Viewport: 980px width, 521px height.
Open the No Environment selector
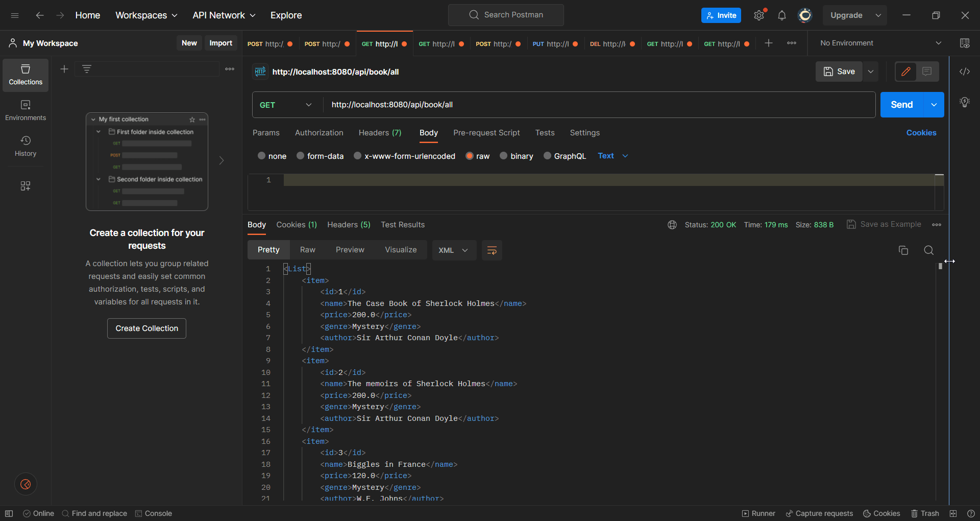point(880,43)
